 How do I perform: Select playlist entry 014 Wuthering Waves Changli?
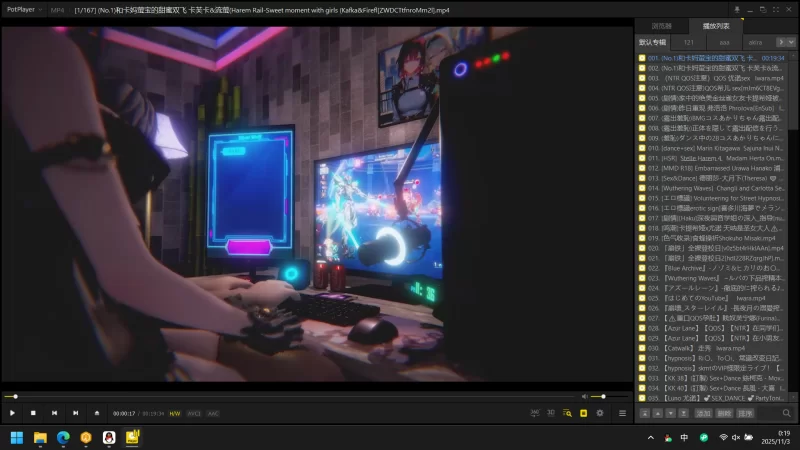(x=712, y=188)
